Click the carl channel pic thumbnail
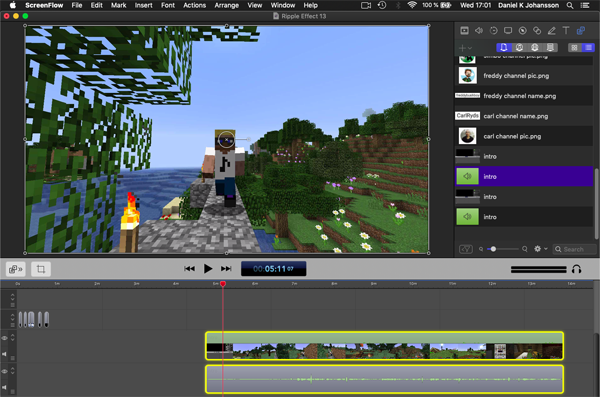Screen dimensions: 600x397 point(467,136)
